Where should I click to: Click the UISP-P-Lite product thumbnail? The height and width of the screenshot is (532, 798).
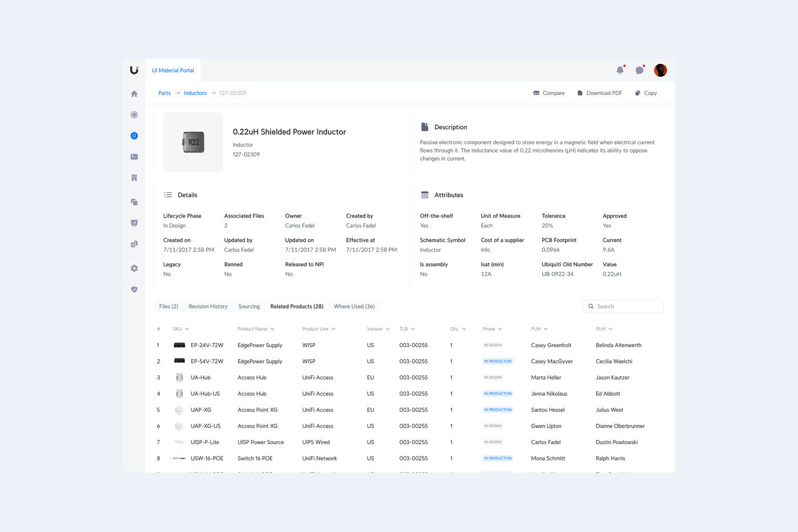point(180,442)
